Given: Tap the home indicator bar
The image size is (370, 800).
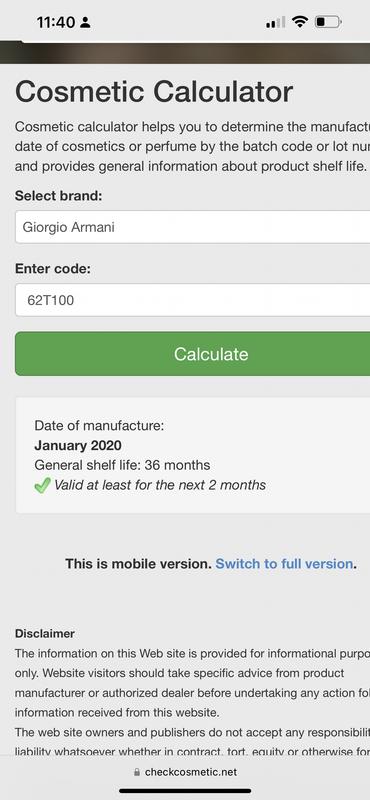Looking at the screenshot, I should [x=185, y=791].
